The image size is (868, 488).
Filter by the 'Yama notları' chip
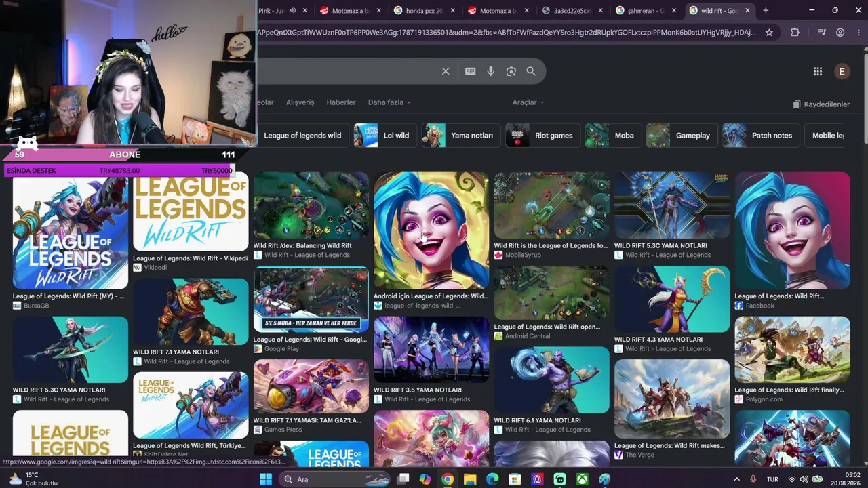[461, 136]
